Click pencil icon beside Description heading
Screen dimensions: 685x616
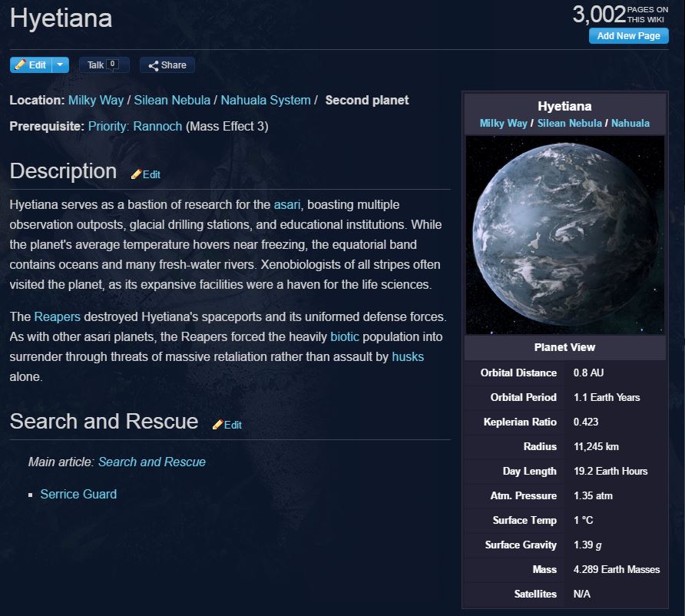click(136, 174)
